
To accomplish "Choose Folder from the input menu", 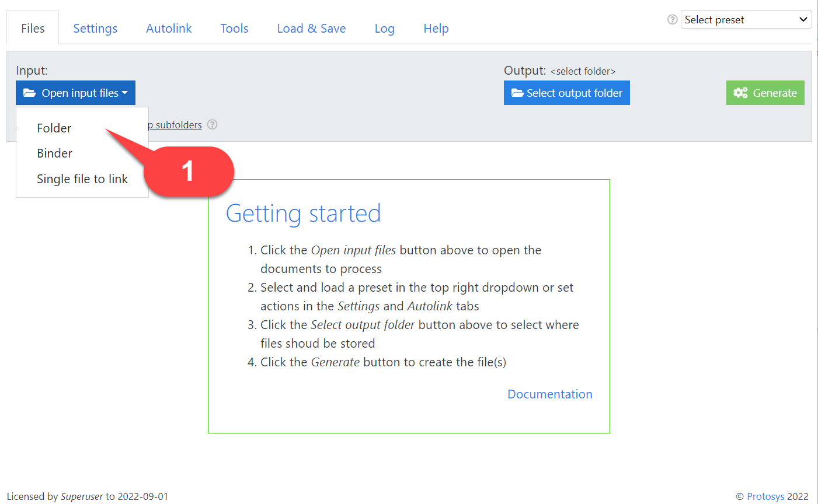I will pyautogui.click(x=54, y=128).
